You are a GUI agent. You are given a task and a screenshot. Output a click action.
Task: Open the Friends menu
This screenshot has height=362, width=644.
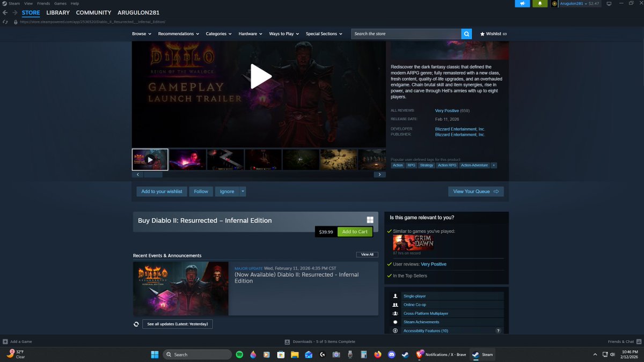coord(43,3)
